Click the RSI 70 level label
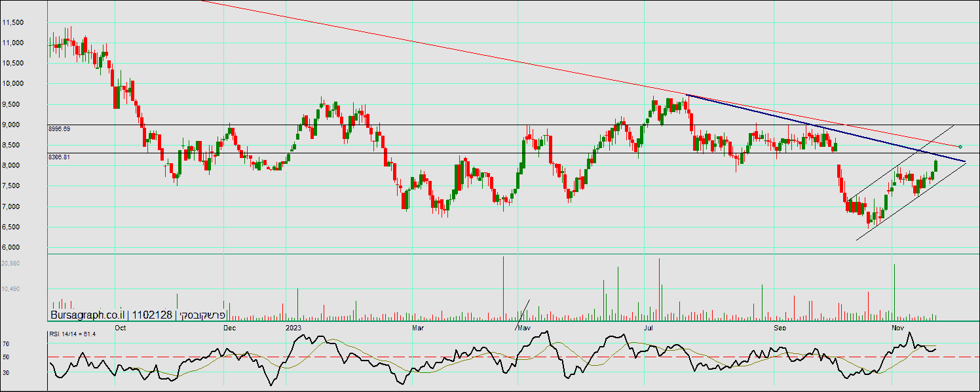Viewport: 980px width, 392px height. pos(6,343)
